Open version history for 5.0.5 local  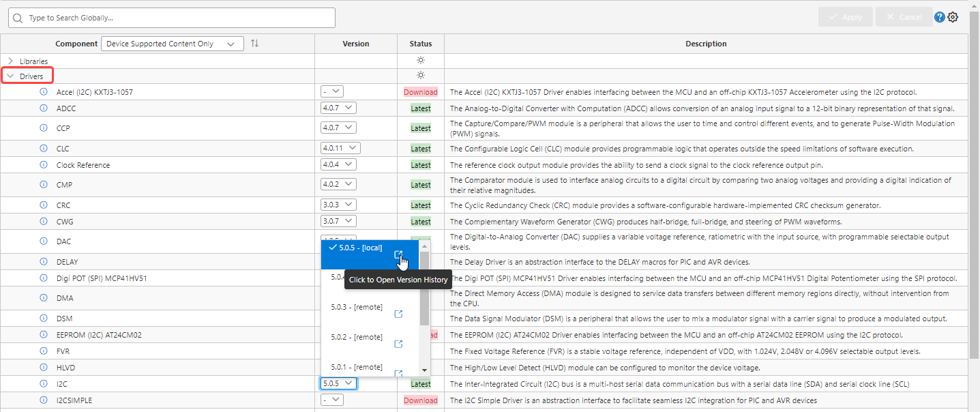399,254
